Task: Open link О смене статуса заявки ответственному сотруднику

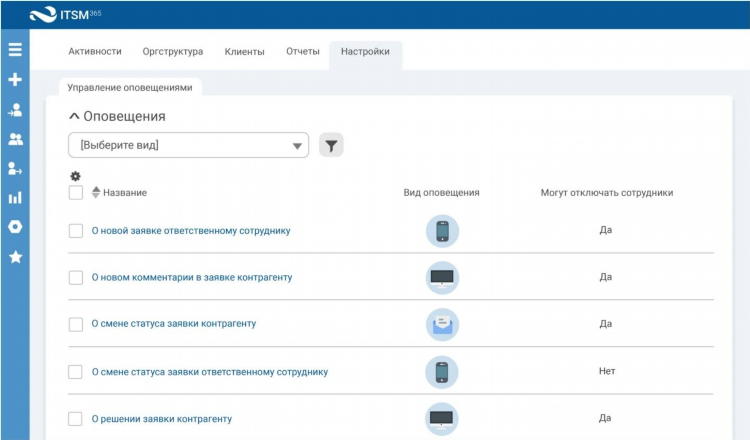Action: pos(210,372)
